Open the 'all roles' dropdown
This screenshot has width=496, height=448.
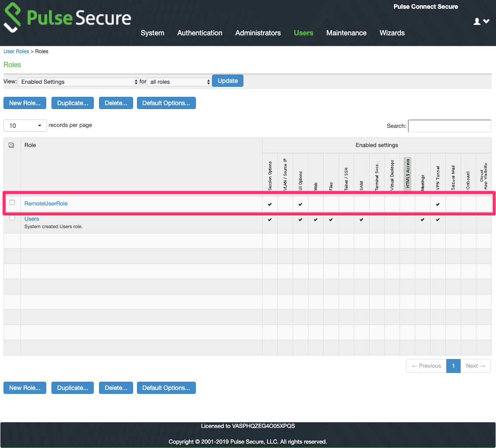(179, 82)
